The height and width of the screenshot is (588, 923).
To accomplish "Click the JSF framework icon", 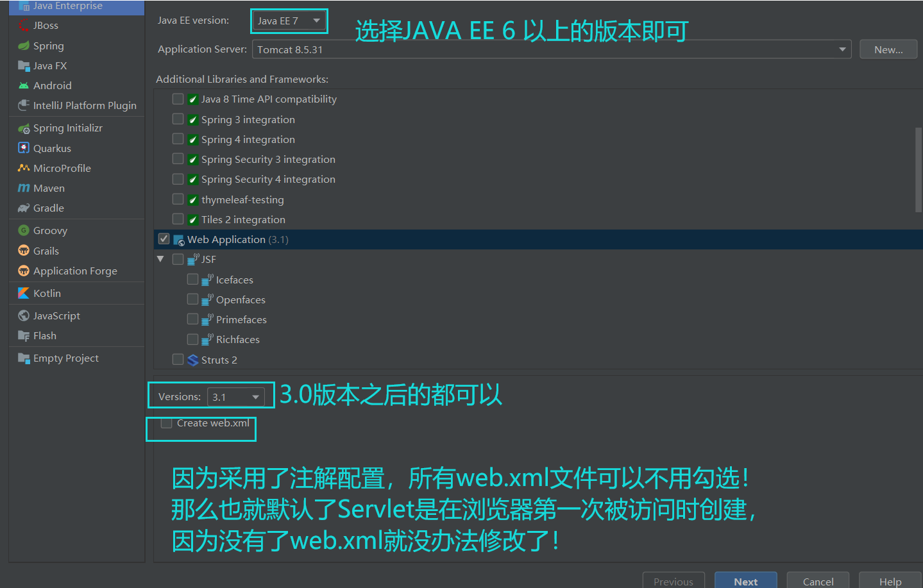I will [x=193, y=259].
